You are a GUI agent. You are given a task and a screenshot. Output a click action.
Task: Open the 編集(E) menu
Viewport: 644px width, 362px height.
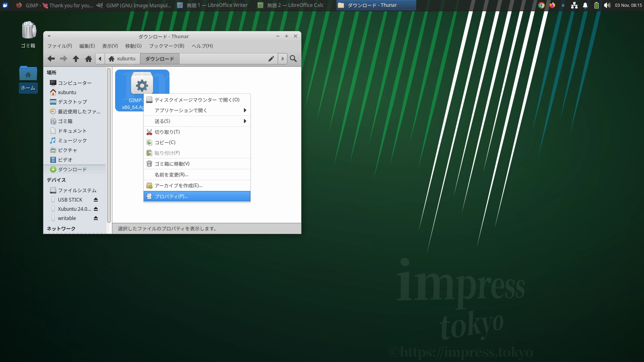pyautogui.click(x=87, y=46)
